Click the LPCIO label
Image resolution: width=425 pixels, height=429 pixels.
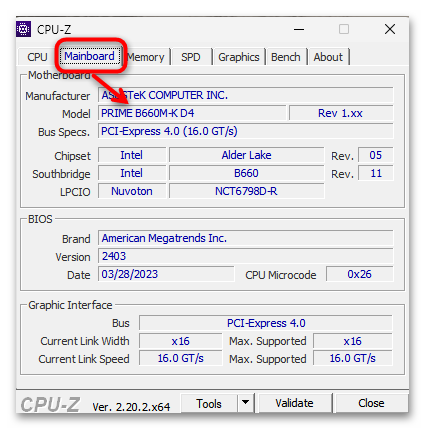click(75, 192)
